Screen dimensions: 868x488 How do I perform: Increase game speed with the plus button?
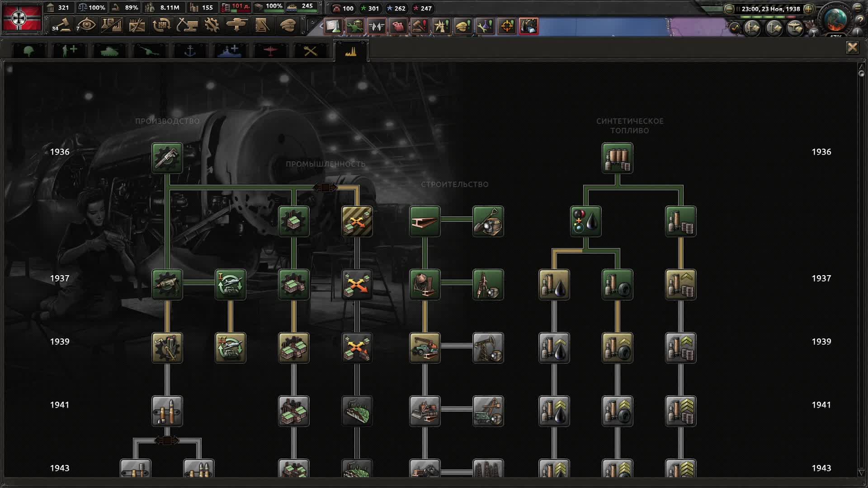[809, 9]
